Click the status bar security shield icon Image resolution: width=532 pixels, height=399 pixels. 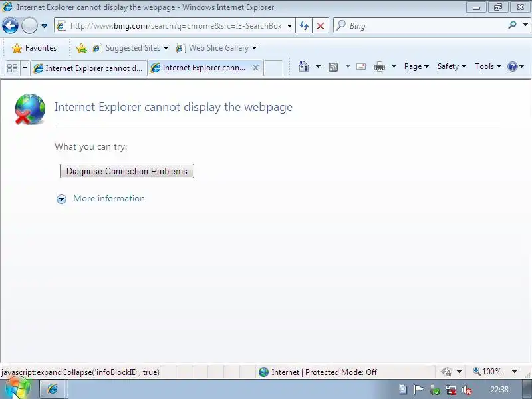click(x=446, y=372)
